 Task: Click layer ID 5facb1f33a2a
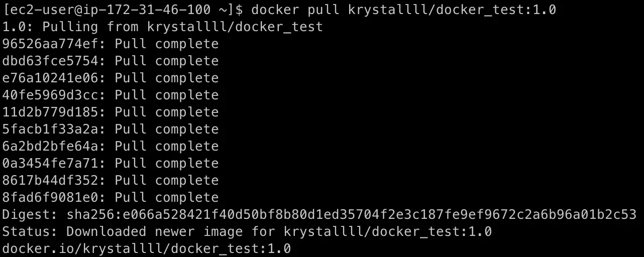coord(50,129)
